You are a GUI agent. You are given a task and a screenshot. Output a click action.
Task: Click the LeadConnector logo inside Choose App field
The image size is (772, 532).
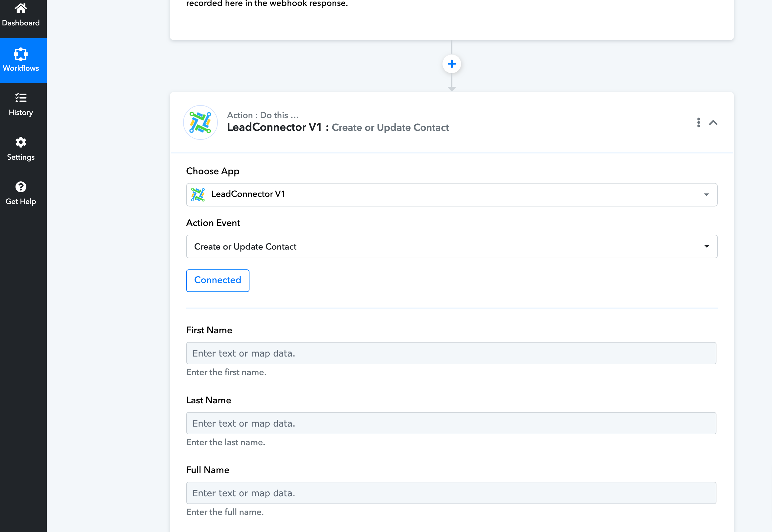(x=198, y=195)
